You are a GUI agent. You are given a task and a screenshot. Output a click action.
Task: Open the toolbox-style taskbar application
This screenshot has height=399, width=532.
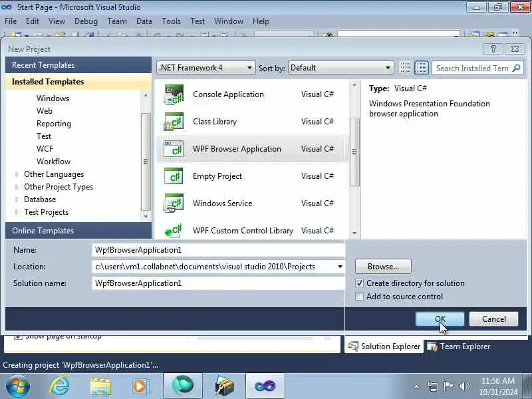pos(224,386)
